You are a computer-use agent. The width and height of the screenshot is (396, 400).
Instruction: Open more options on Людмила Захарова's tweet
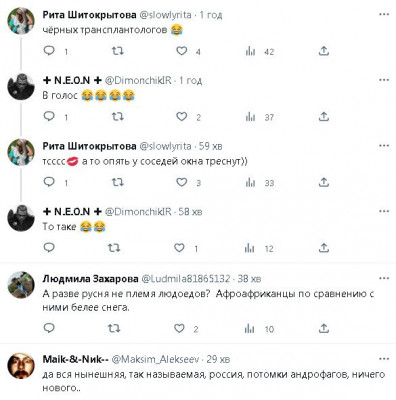point(384,278)
